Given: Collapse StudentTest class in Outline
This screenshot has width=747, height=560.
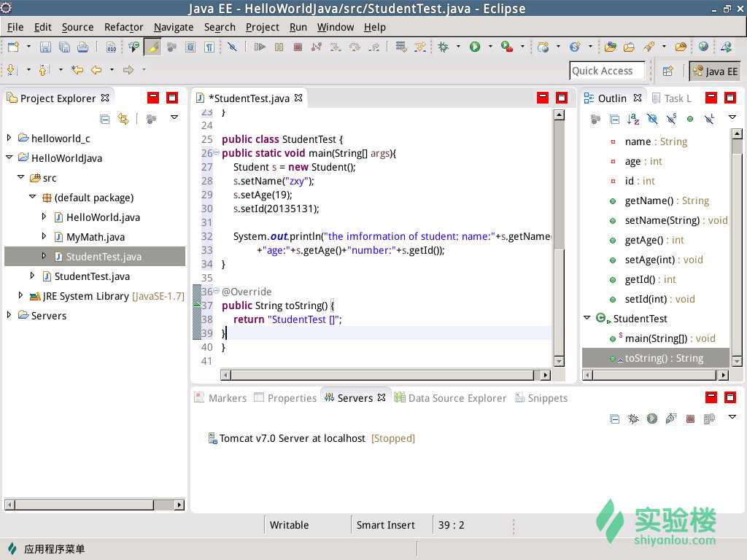Looking at the screenshot, I should coord(587,318).
